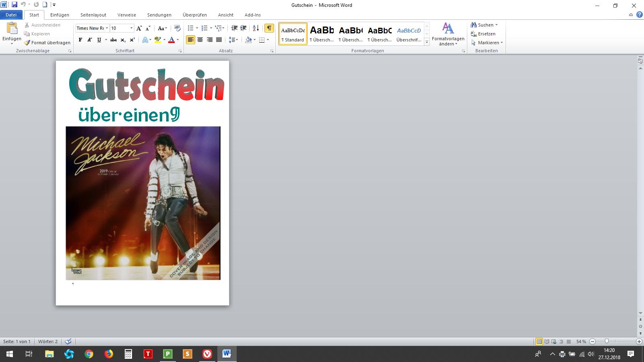Click Wörter: 2 in status bar
This screenshot has height=362, width=644.
(48, 341)
